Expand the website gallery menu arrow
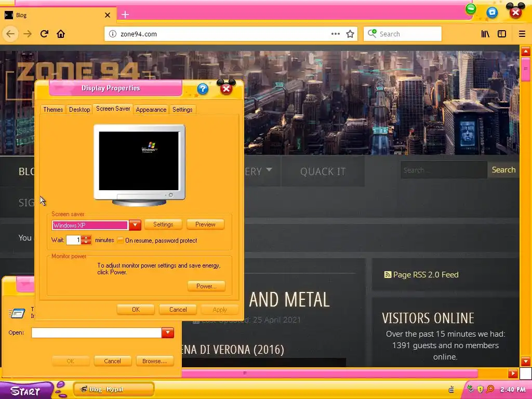 (x=269, y=169)
